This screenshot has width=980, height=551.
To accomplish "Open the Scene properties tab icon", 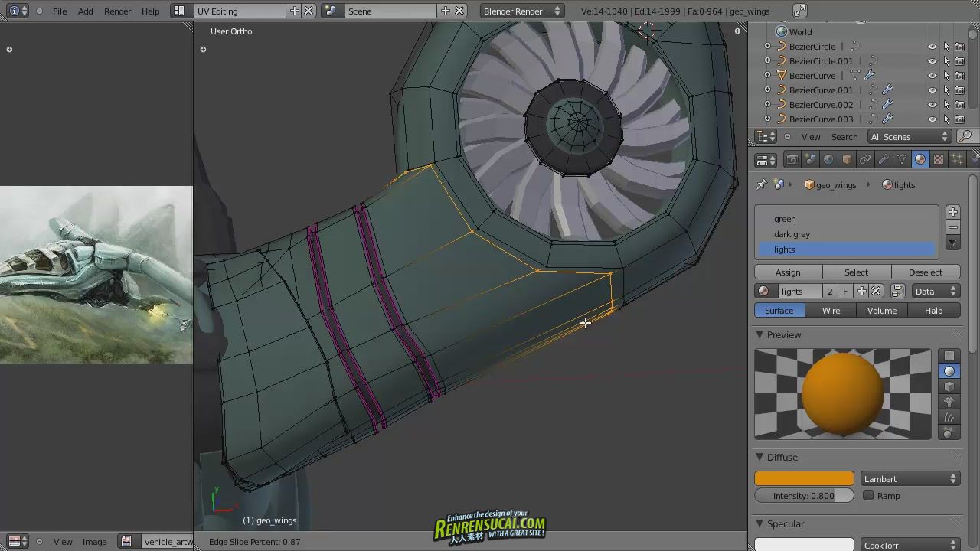I will 810,159.
